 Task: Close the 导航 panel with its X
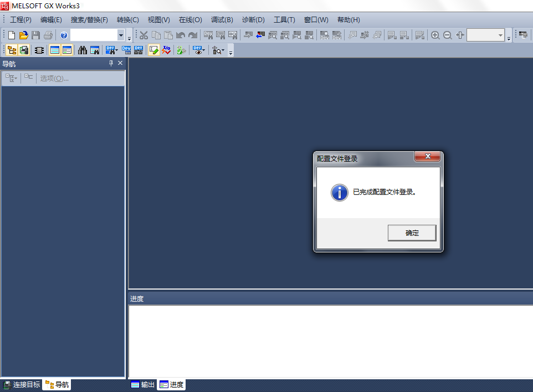120,64
